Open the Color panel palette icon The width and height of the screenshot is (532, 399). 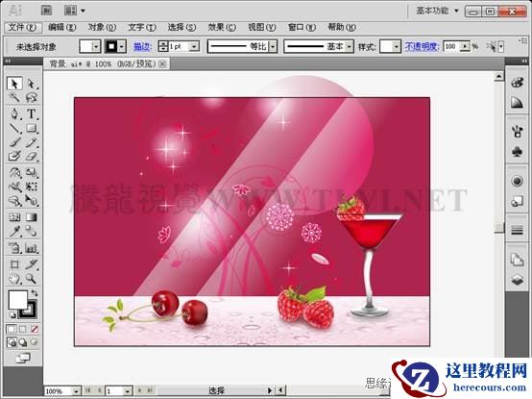(x=517, y=82)
